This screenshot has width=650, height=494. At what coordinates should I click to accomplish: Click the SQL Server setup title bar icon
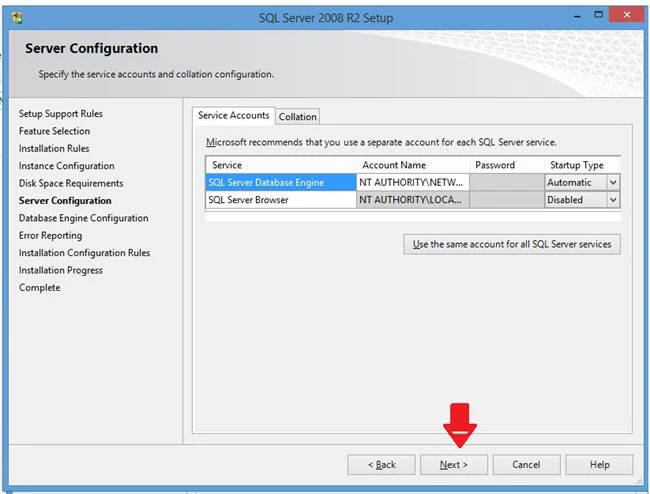[17, 18]
